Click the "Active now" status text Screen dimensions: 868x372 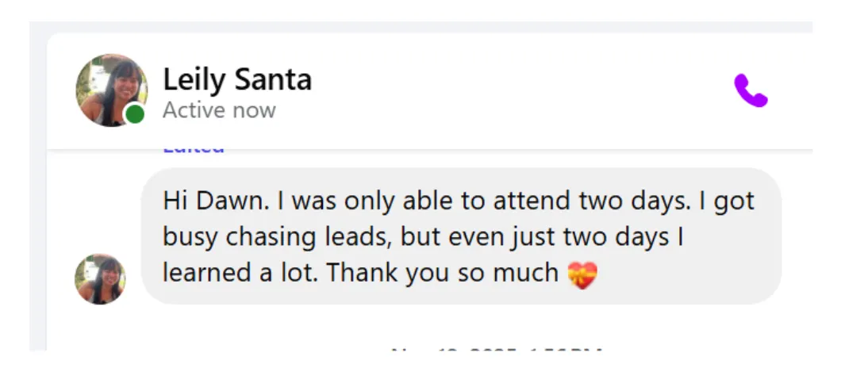[219, 110]
